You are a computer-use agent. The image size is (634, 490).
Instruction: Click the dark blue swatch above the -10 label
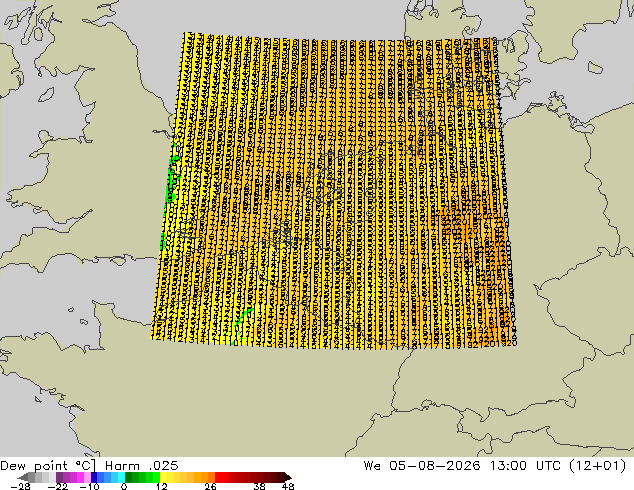(94, 477)
